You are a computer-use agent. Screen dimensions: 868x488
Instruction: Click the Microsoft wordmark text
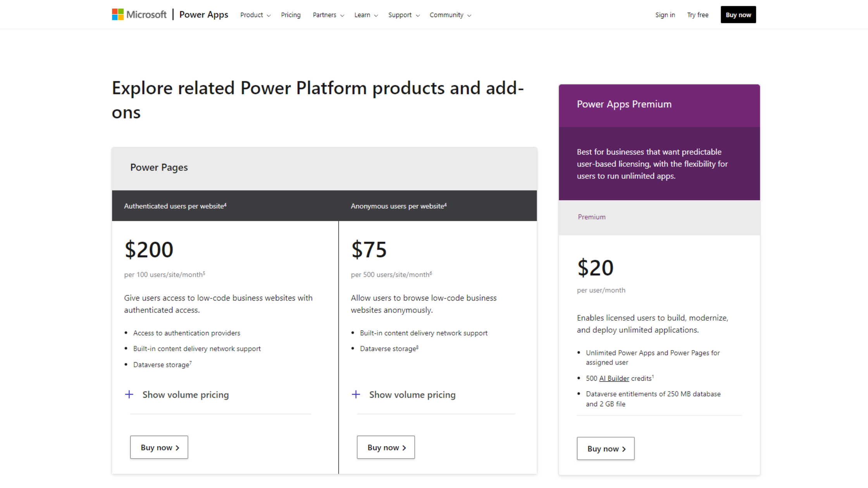click(x=146, y=15)
